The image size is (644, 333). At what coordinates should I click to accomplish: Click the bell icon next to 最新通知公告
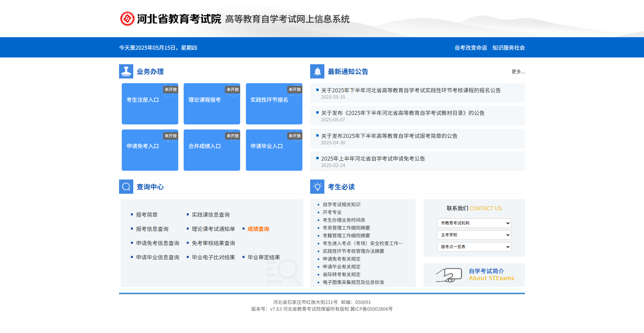tap(317, 71)
